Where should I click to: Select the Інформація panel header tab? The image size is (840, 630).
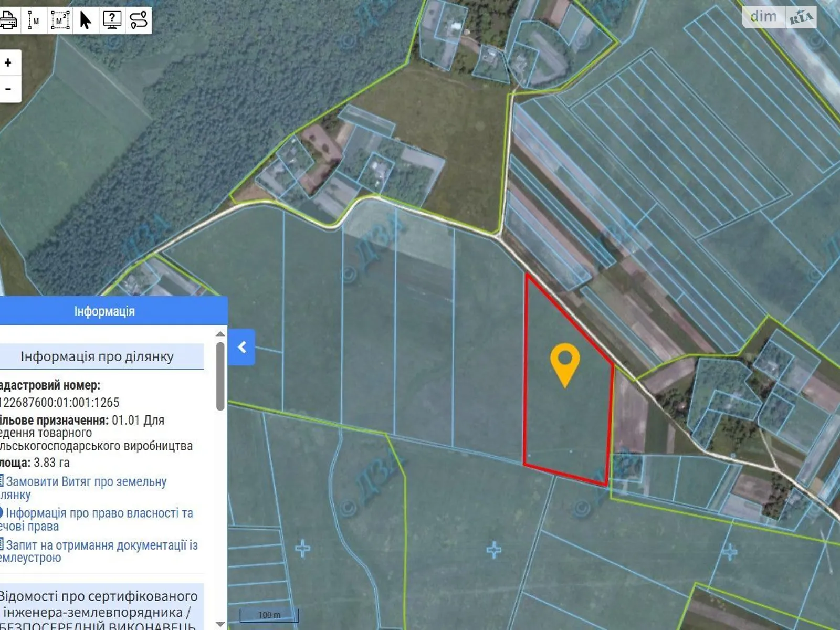point(104,311)
